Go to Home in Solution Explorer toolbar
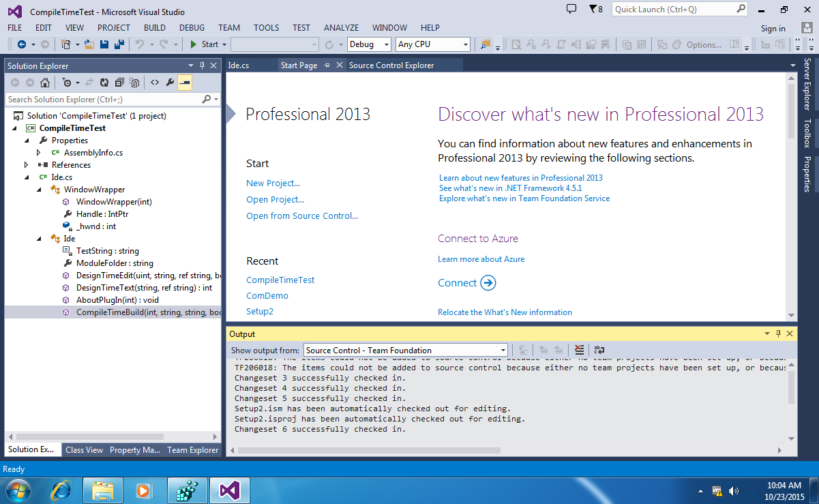The height and width of the screenshot is (504, 819). point(44,83)
